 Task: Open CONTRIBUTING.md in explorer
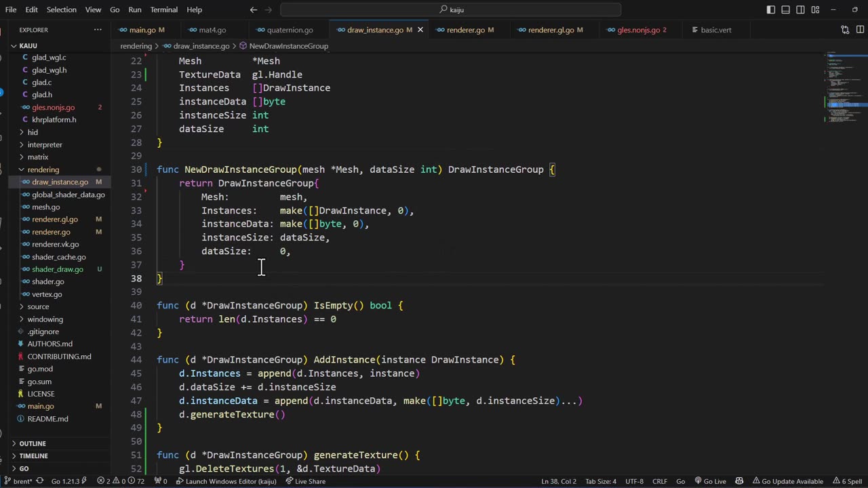point(59,357)
